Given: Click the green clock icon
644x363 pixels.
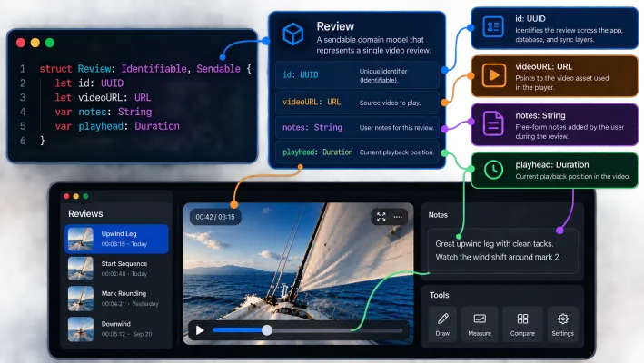Looking at the screenshot, I should pos(494,170).
